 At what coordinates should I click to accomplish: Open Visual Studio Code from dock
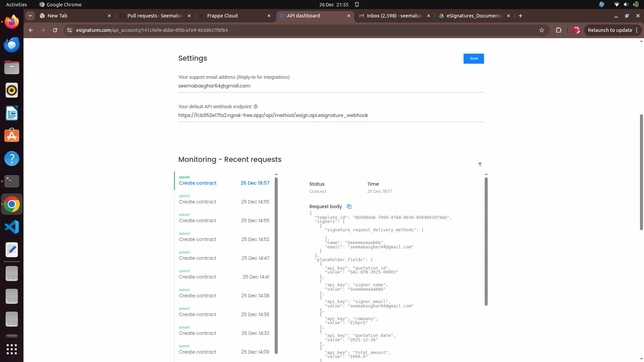[12, 227]
